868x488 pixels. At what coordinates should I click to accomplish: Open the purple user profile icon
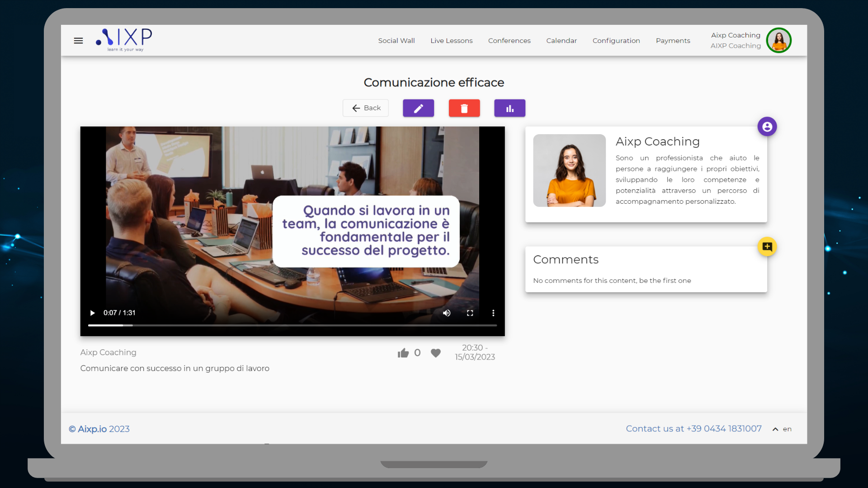click(x=767, y=127)
